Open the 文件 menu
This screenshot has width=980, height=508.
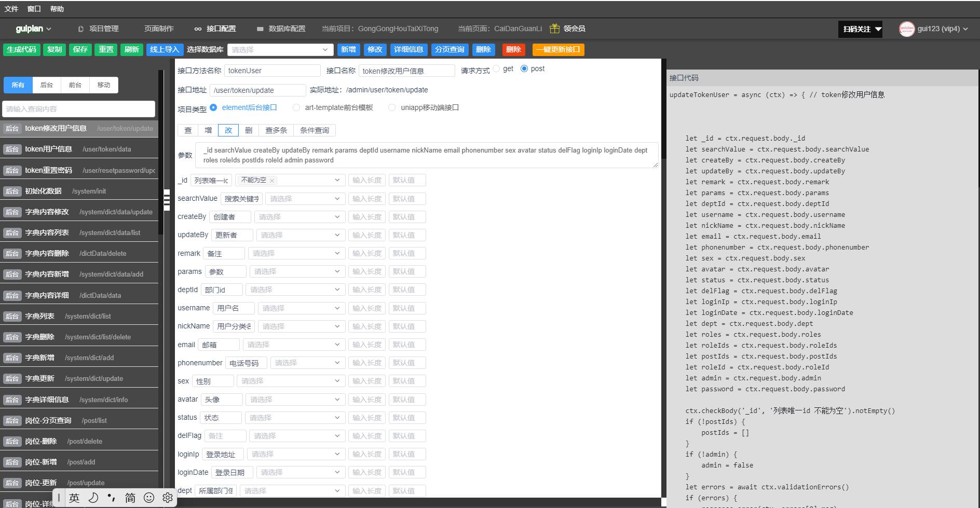click(x=11, y=9)
